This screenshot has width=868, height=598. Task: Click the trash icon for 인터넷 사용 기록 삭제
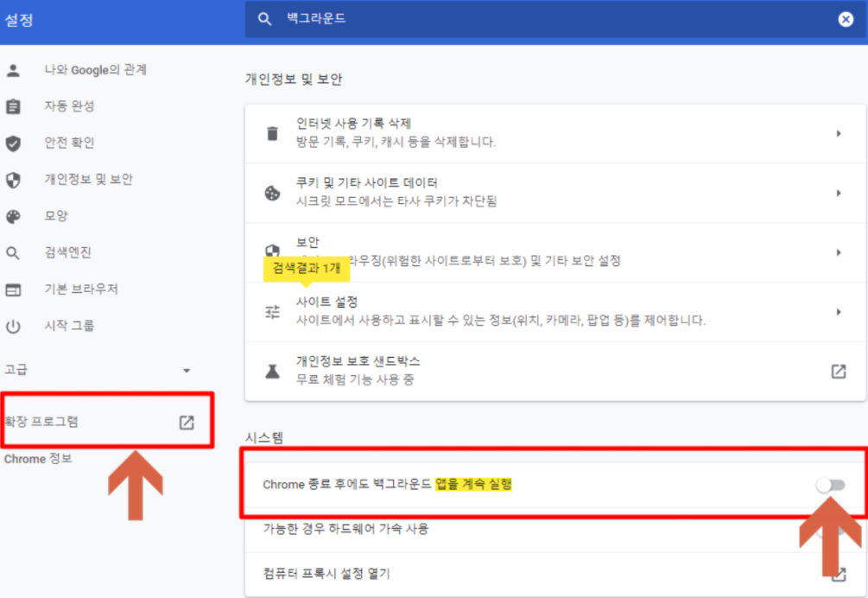click(272, 133)
